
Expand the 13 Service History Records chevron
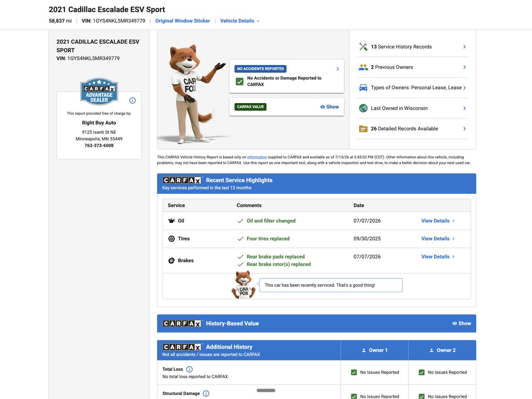tap(464, 47)
